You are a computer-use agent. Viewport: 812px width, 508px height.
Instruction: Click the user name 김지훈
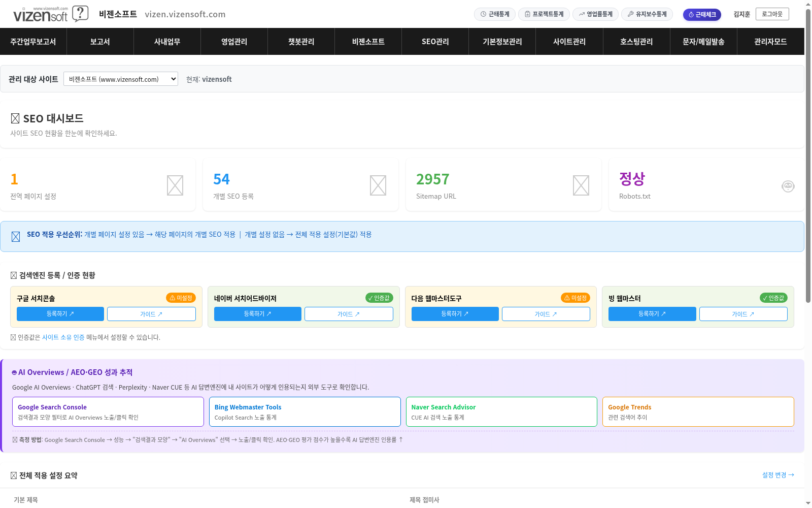(741, 14)
